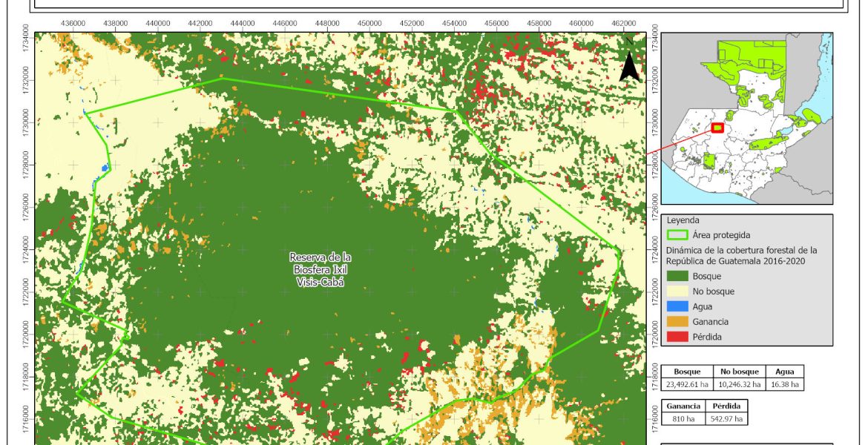Screen dimensions: 868x445
Task: Click the Bosque 23,492.61 ha value cell
Action: click(x=685, y=384)
